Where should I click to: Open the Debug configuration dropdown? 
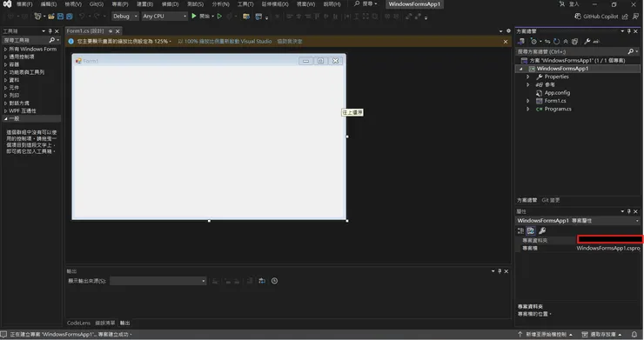click(x=125, y=16)
